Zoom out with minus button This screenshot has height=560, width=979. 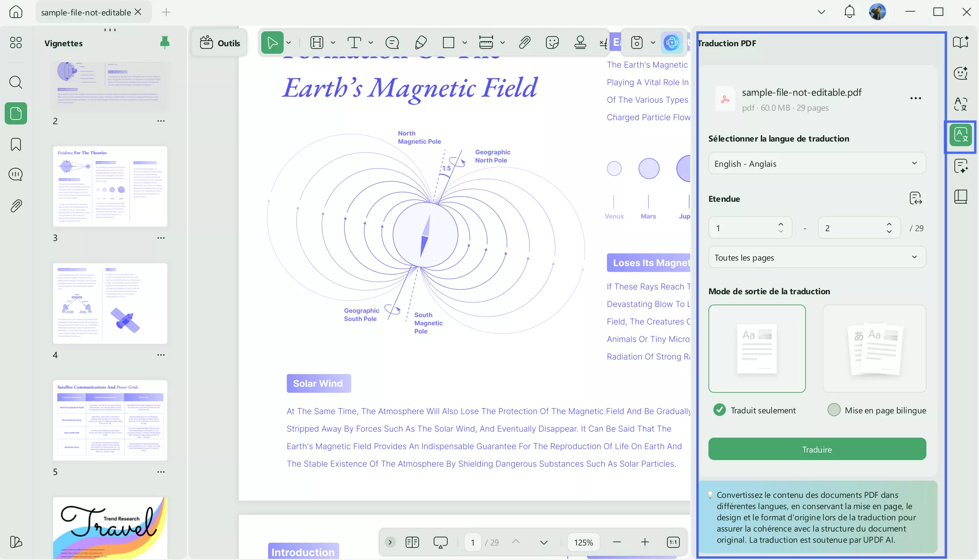pyautogui.click(x=617, y=542)
